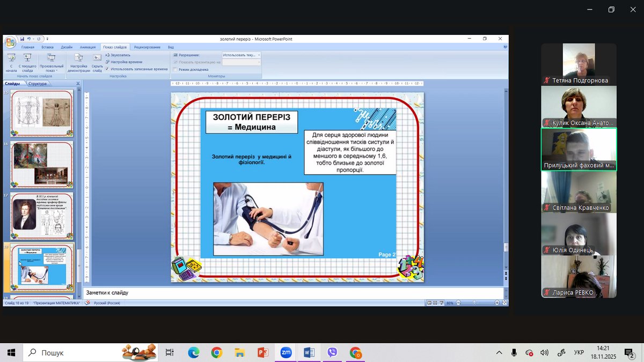This screenshot has height=362, width=644.
Task: Click zoom in plus button in status bar
Action: click(497, 303)
